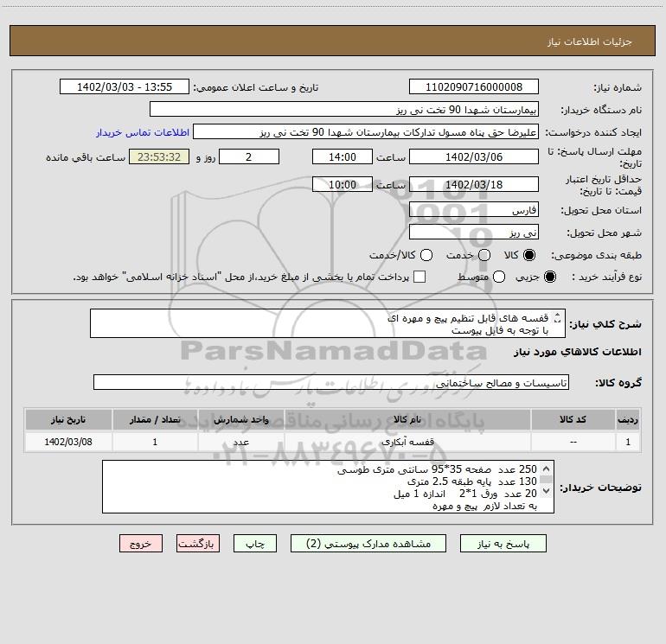Click the پاسخ به نیاز button

tap(503, 544)
